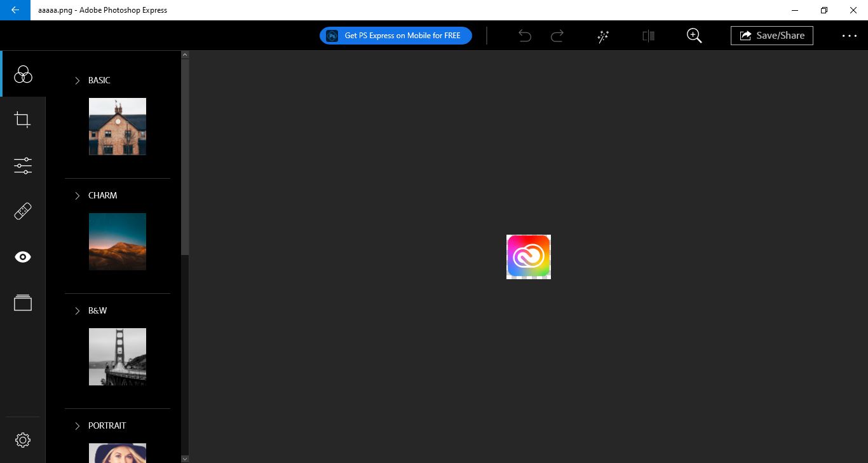Click the PORTRAIT category label
868x463 pixels.
click(107, 425)
